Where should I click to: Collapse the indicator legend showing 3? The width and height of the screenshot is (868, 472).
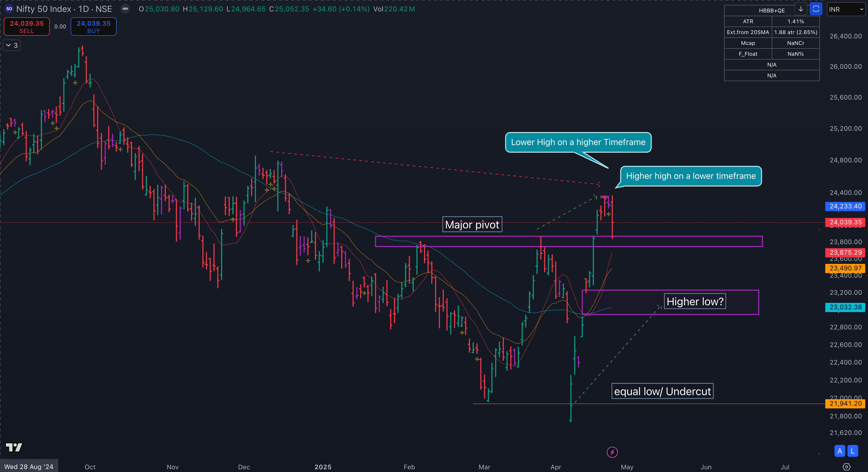pyautogui.click(x=12, y=45)
